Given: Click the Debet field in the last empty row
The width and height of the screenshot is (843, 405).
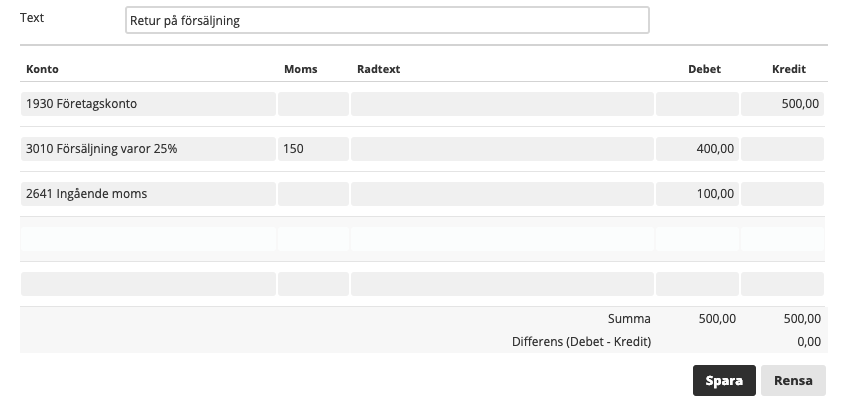Looking at the screenshot, I should 697,284.
